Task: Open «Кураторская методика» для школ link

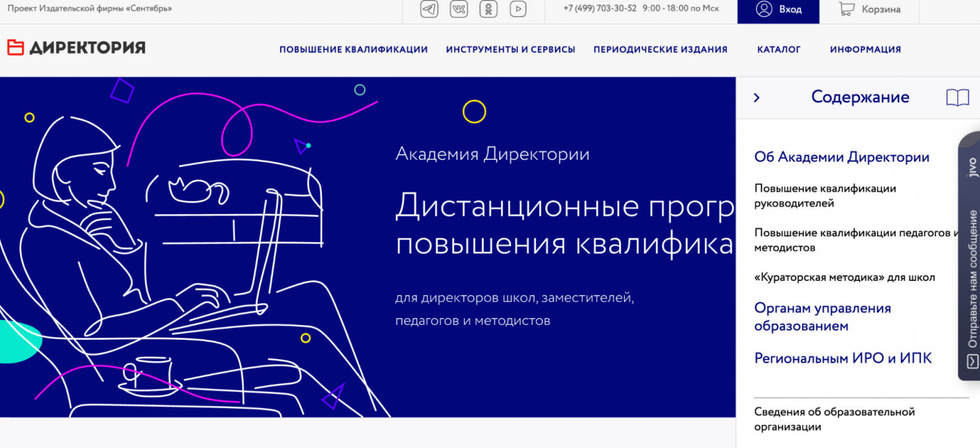Action: tap(845, 277)
